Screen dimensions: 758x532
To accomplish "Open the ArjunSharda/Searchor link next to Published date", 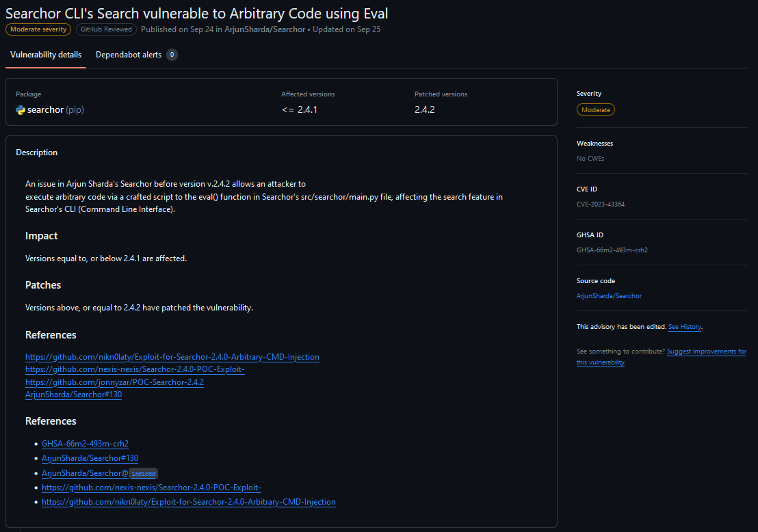I will tap(265, 29).
